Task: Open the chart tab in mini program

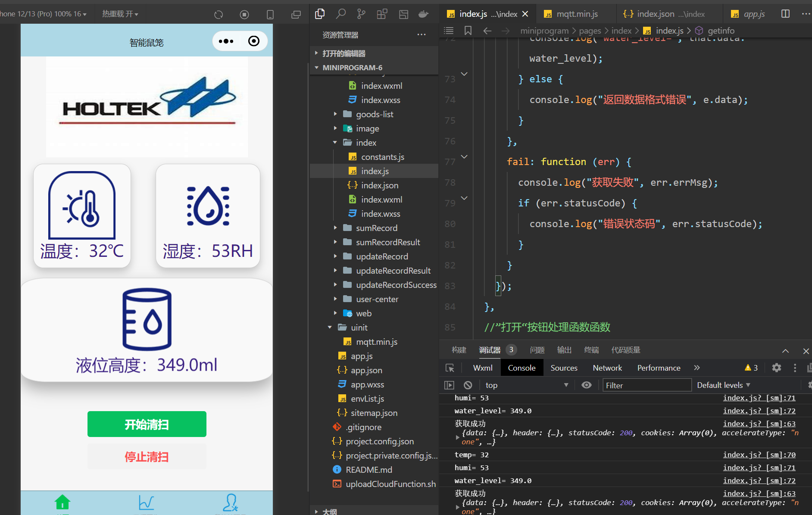Action: [147, 503]
